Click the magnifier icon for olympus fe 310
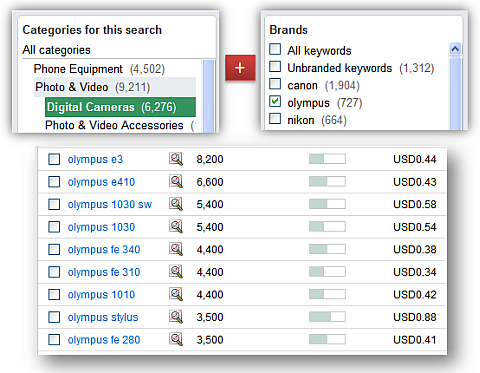 (176, 272)
